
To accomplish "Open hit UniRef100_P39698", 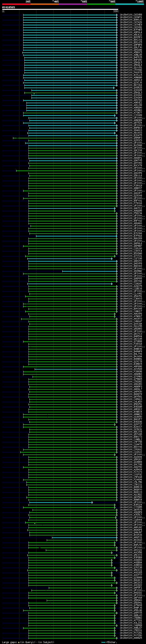I will pos(131,372).
